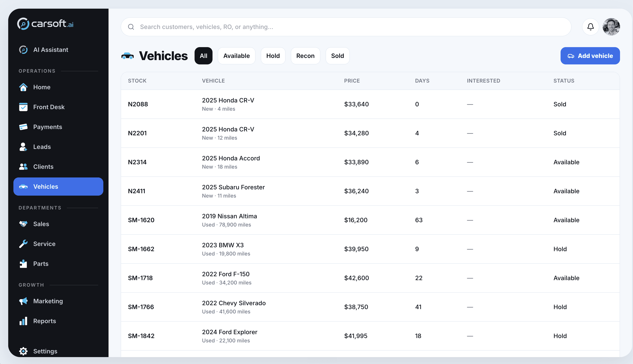The width and height of the screenshot is (633, 364).
Task: Click the Reports bar chart icon
Action: (23, 321)
